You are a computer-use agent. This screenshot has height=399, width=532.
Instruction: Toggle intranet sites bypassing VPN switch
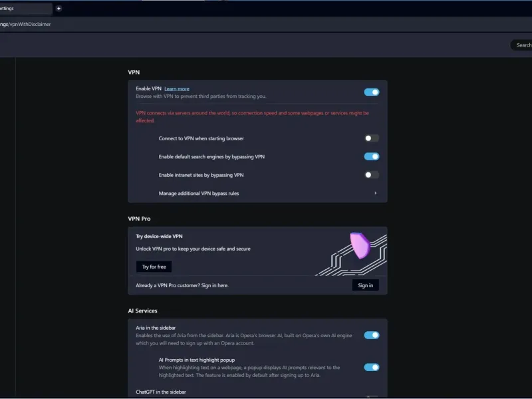[372, 175]
